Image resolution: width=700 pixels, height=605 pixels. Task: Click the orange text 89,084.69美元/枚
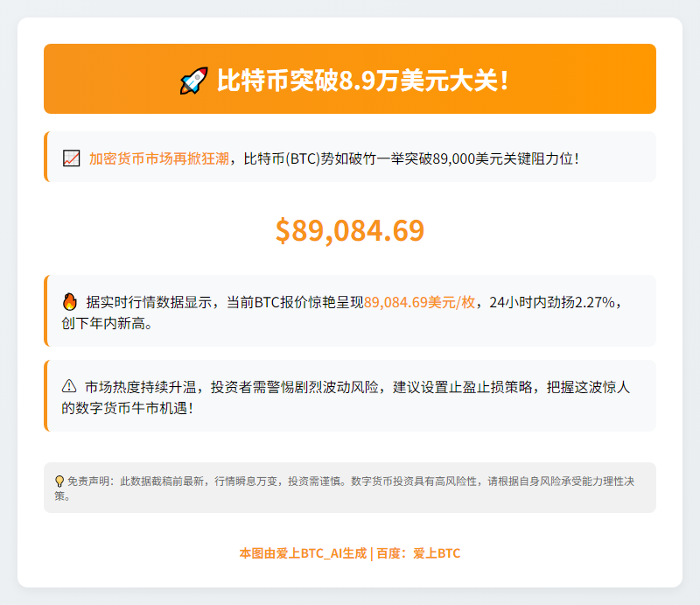tap(420, 303)
